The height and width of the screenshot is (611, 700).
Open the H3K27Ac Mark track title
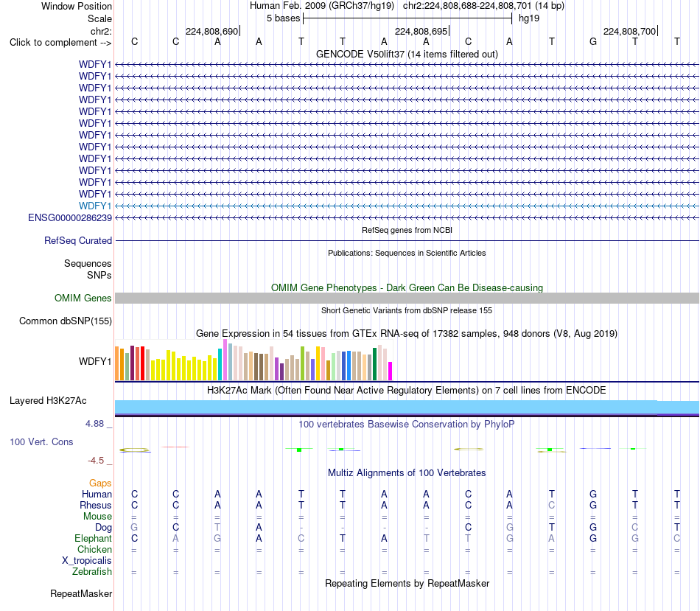tap(407, 391)
